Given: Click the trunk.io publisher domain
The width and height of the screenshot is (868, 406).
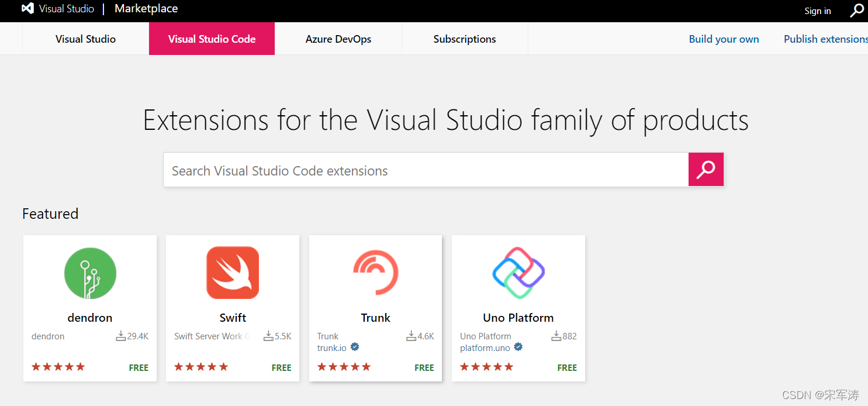Looking at the screenshot, I should click(x=332, y=347).
